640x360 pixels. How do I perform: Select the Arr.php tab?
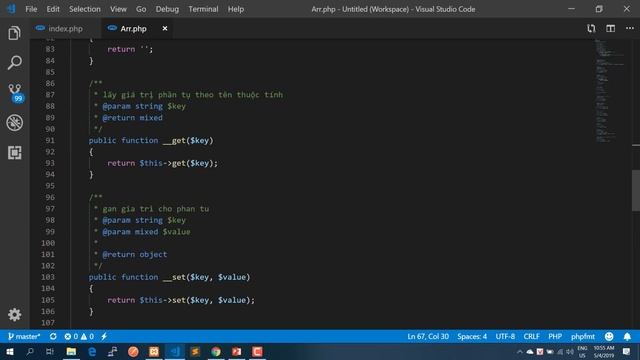pyautogui.click(x=133, y=29)
